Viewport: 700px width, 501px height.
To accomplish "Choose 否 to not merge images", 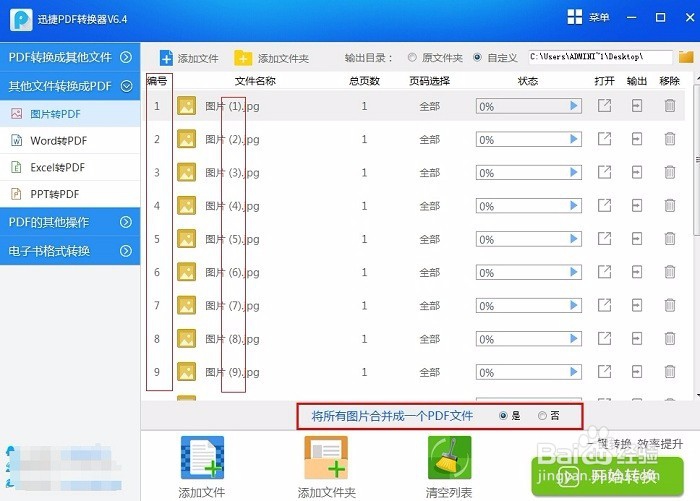I will click(x=548, y=416).
